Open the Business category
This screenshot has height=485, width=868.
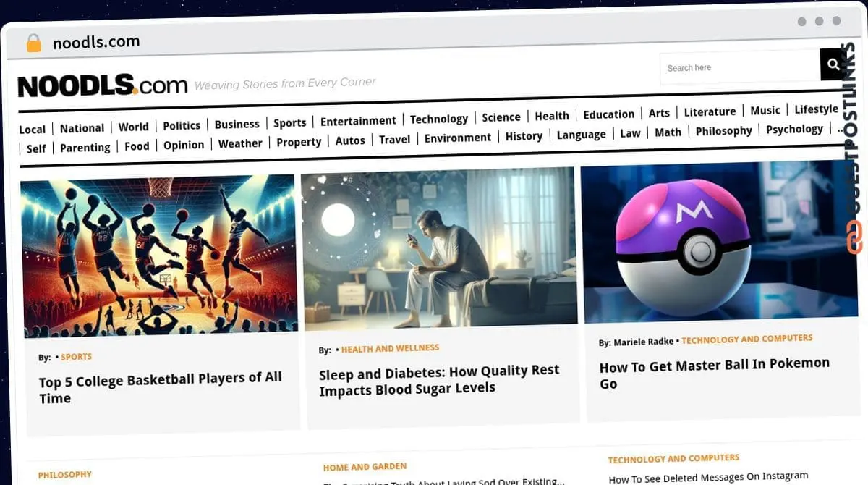click(237, 124)
